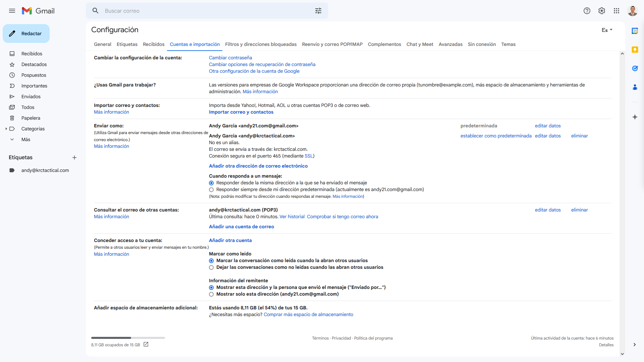This screenshot has height=362, width=644.
Task: Switch to Reenvío y correo POP/IMAP tab
Action: pyautogui.click(x=332, y=44)
